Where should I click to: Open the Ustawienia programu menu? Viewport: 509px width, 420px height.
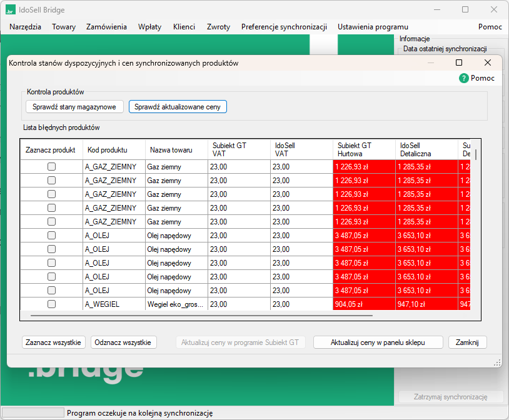click(373, 27)
